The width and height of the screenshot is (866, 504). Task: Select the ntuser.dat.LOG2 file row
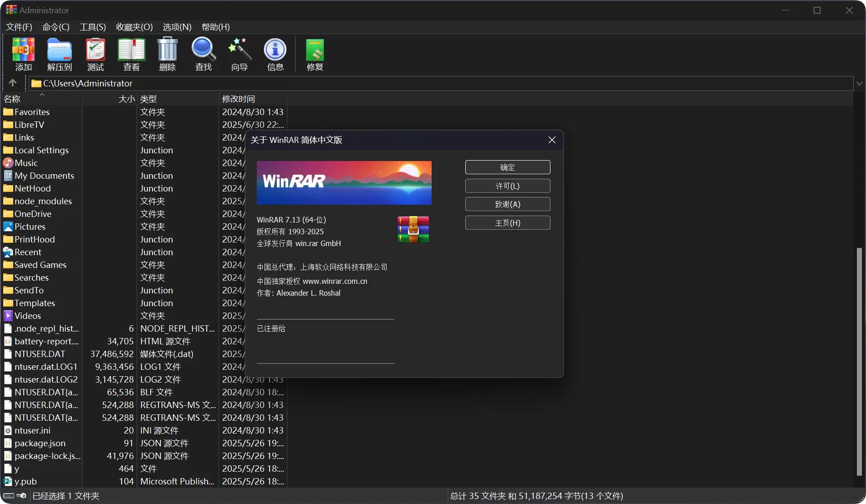[144, 379]
